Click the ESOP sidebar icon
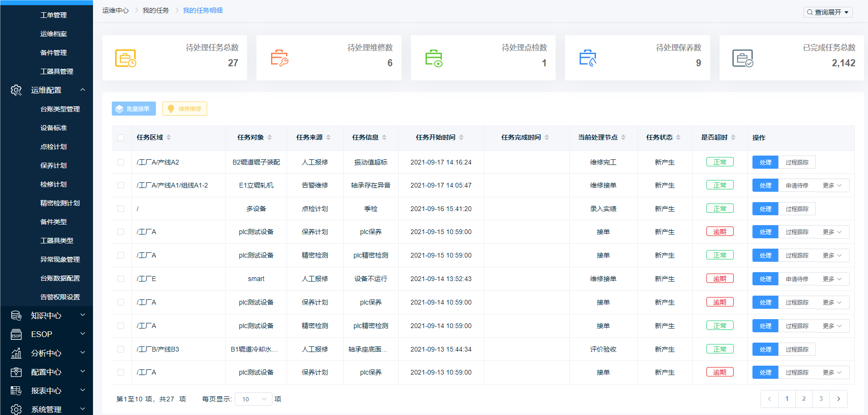 click(x=16, y=335)
